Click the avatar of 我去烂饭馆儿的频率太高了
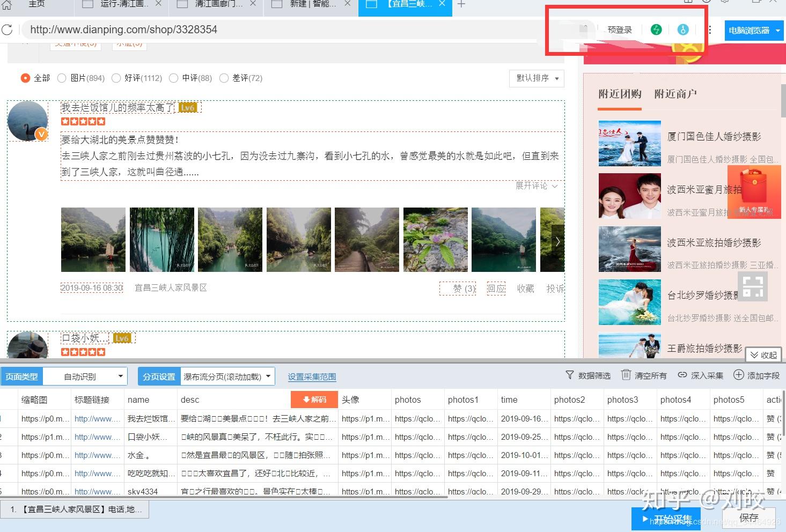786x532 pixels. coord(28,121)
